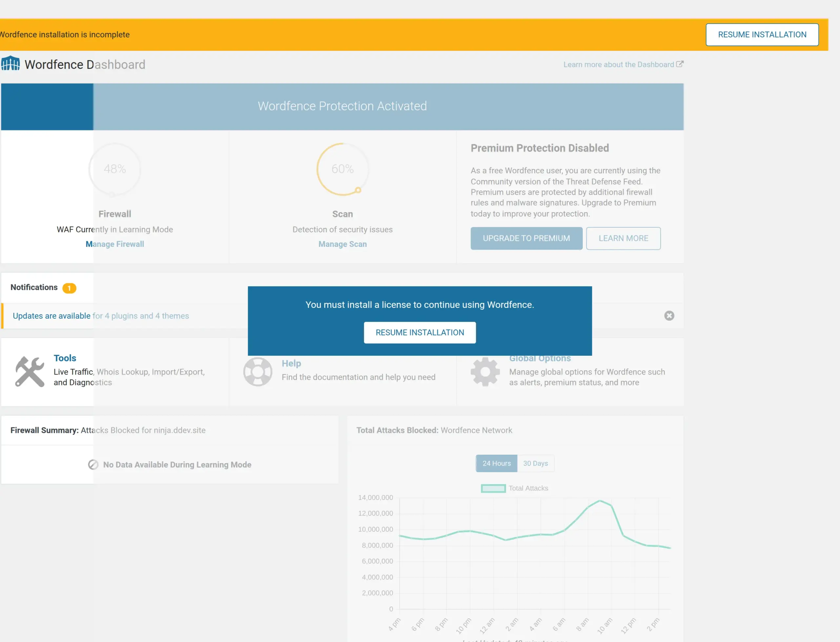Click the Notifications count badge

pyautogui.click(x=69, y=288)
